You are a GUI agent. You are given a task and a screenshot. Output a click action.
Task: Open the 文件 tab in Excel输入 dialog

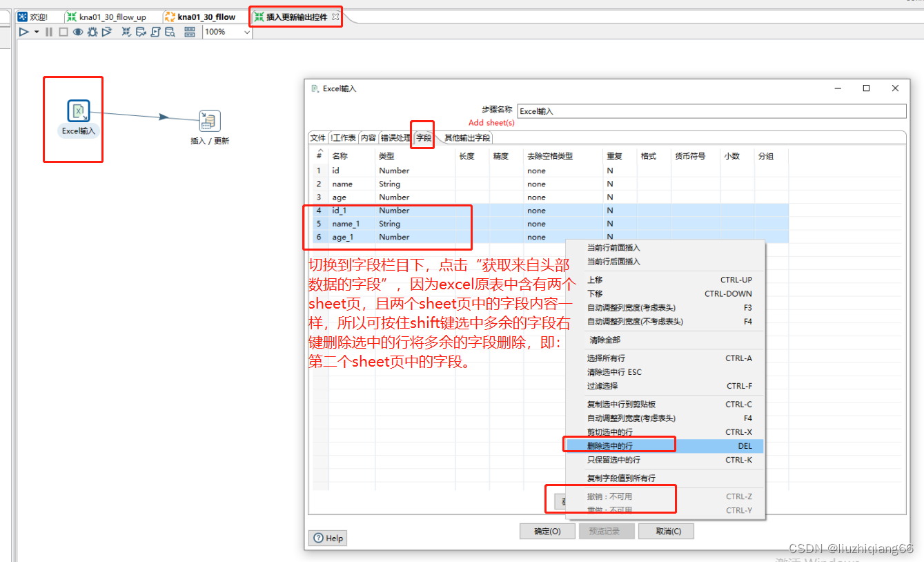pyautogui.click(x=317, y=137)
